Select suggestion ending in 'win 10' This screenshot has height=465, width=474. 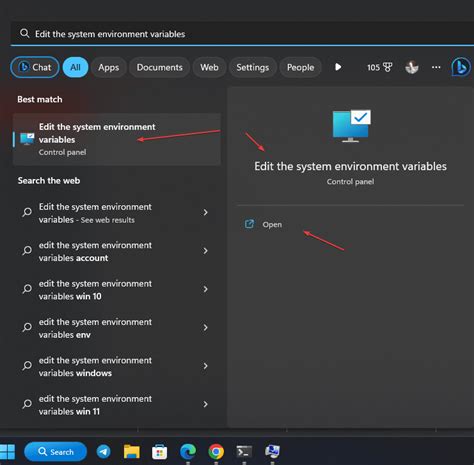117,290
